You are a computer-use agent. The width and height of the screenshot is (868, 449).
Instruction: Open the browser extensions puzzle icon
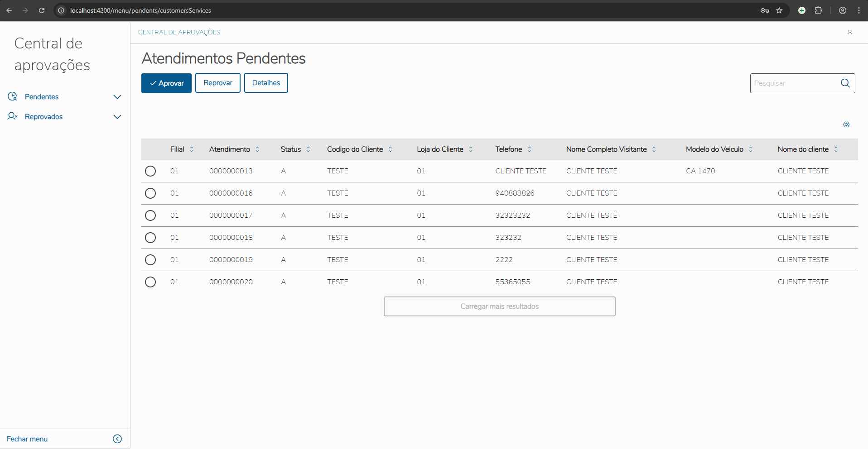pyautogui.click(x=818, y=10)
